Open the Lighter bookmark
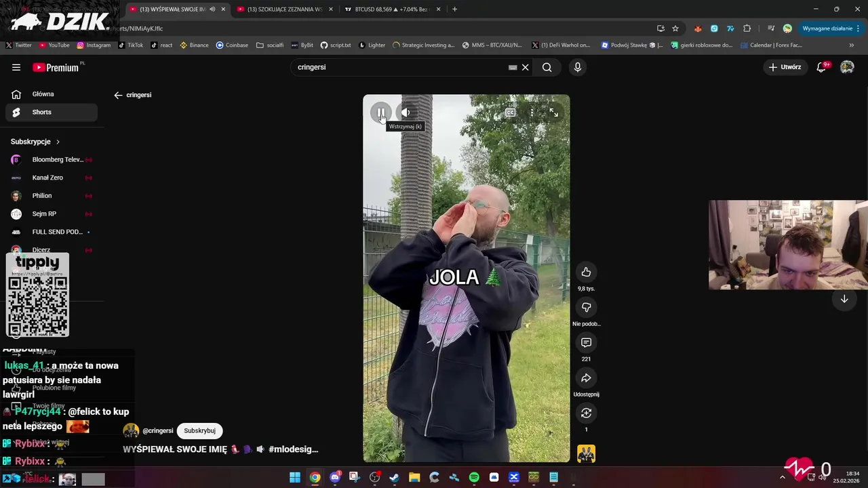This screenshot has height=488, width=868. [x=372, y=45]
